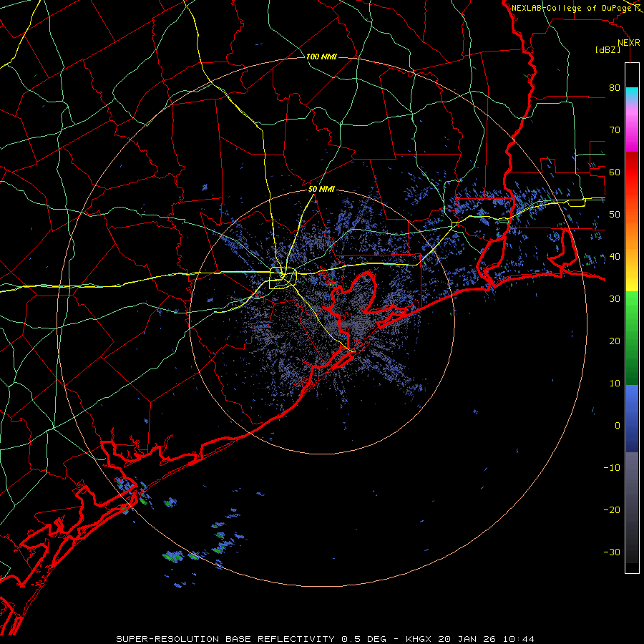Pick the cyan band on the color bar
The width and height of the screenshot is (644, 644).
click(x=632, y=94)
